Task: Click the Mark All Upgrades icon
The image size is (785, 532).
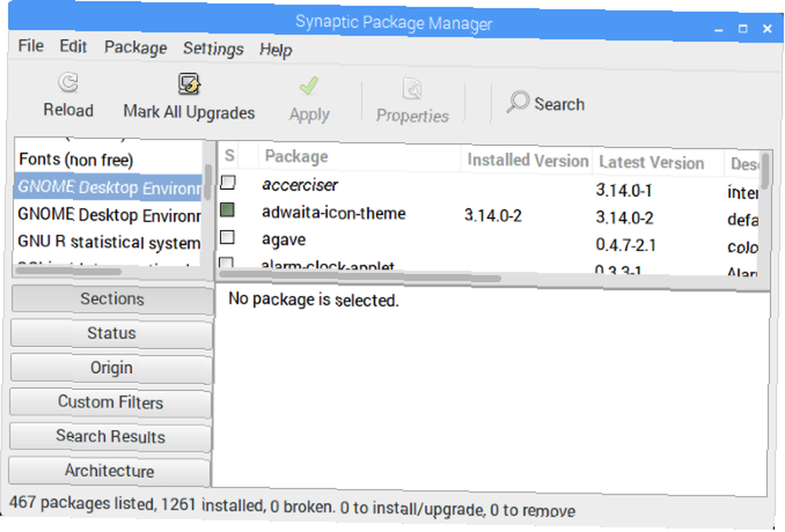Action: click(x=188, y=84)
